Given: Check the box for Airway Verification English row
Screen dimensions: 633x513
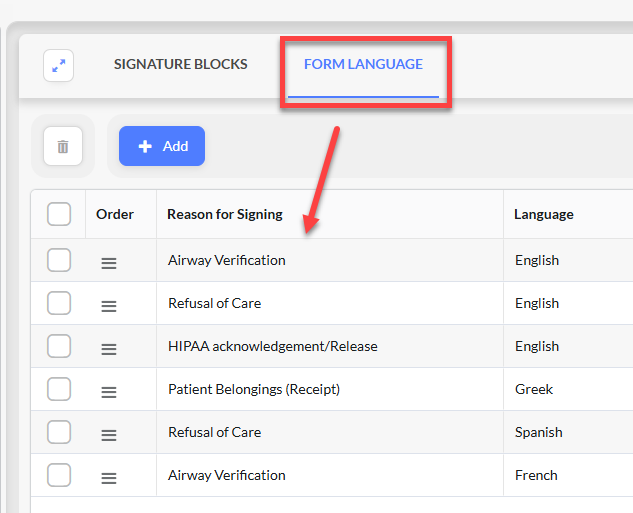Looking at the screenshot, I should (x=59, y=260).
